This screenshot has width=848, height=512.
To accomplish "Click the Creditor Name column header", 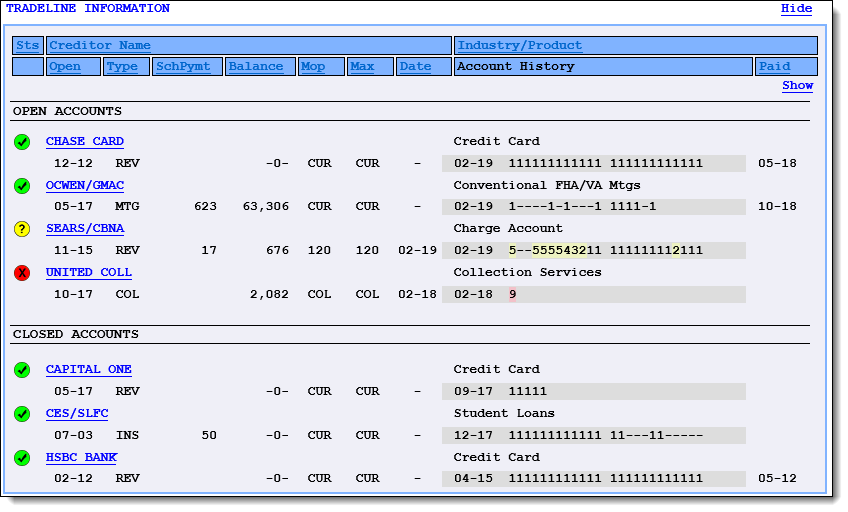I will coord(249,45).
